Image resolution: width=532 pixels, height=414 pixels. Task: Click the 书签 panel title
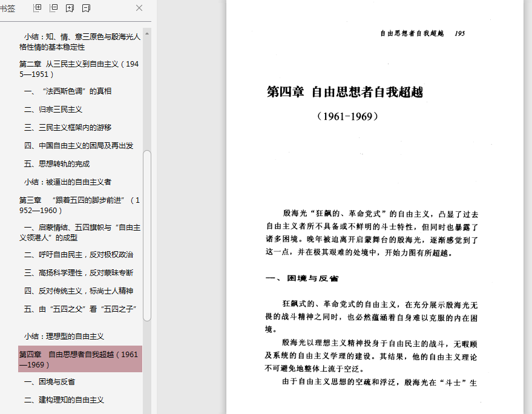point(7,8)
